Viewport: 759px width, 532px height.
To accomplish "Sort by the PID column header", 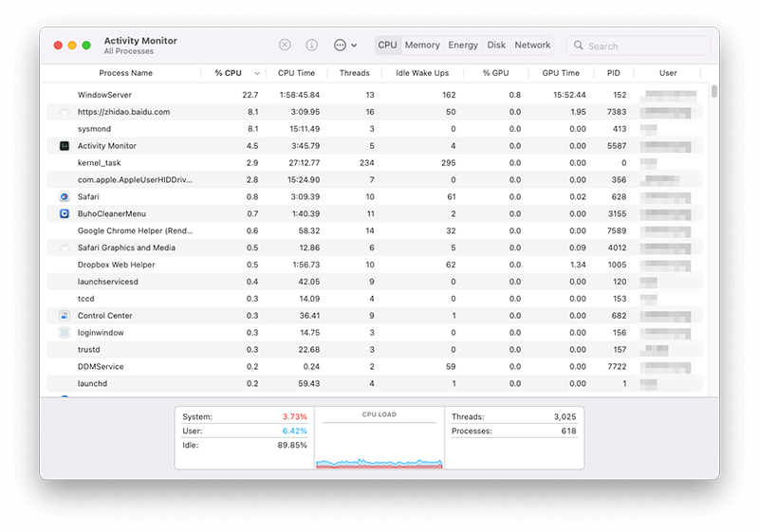I will pyautogui.click(x=613, y=73).
